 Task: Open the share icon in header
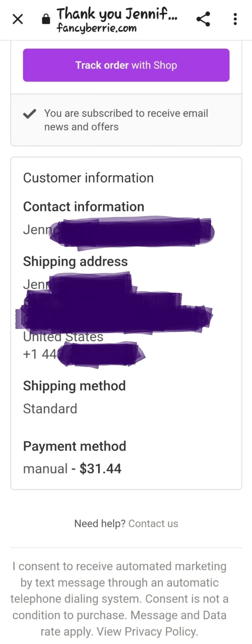click(203, 19)
